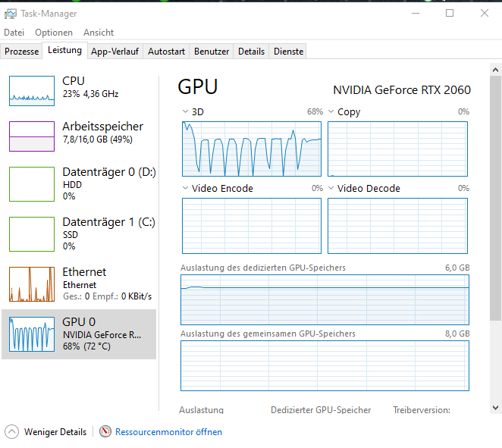Open the Copy engine dropdown chevron
The image size is (502, 448).
[x=331, y=111]
